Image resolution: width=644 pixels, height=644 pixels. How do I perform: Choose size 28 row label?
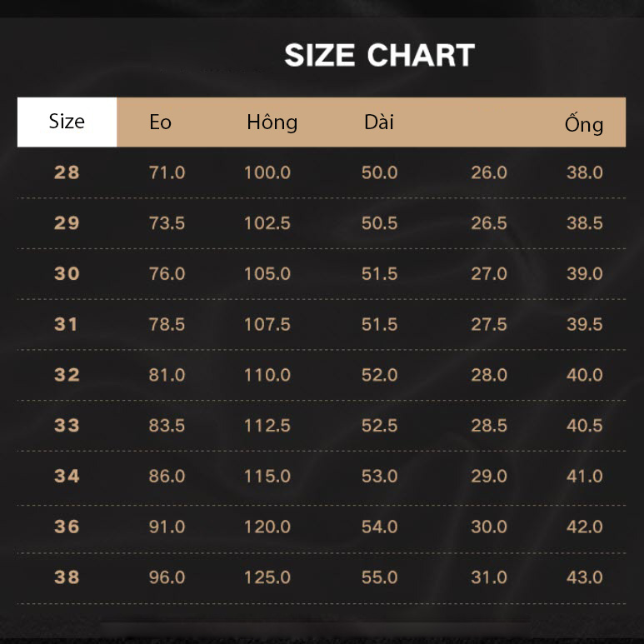coord(67,172)
